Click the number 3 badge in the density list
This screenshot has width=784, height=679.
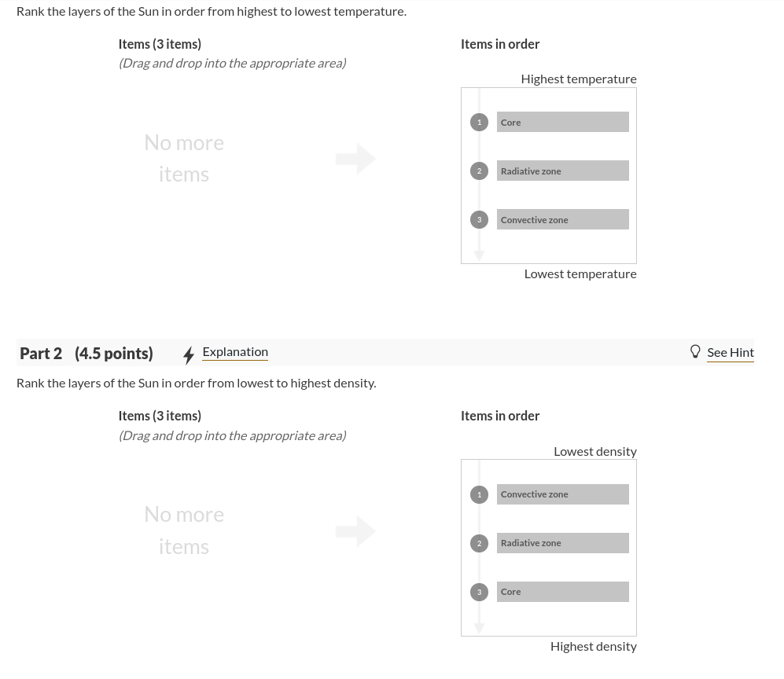click(479, 592)
